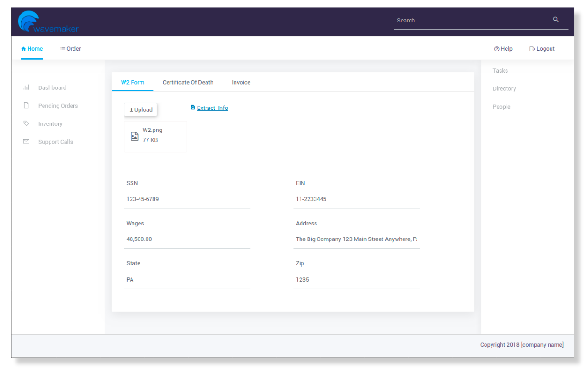Click the Pending Orders document icon
Viewport: 588px width, 370px height.
click(26, 106)
